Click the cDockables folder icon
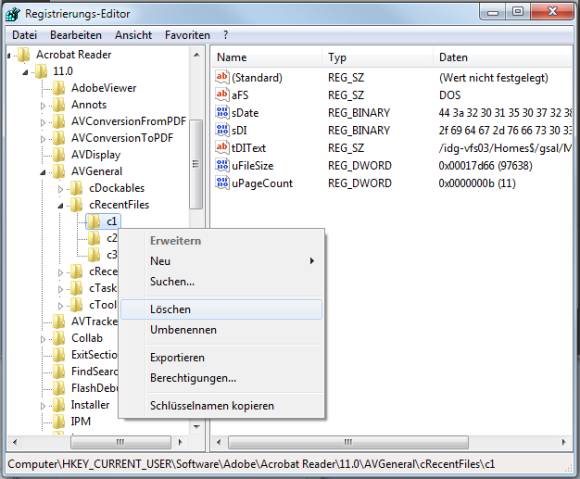The height and width of the screenshot is (479, 580). [x=76, y=188]
